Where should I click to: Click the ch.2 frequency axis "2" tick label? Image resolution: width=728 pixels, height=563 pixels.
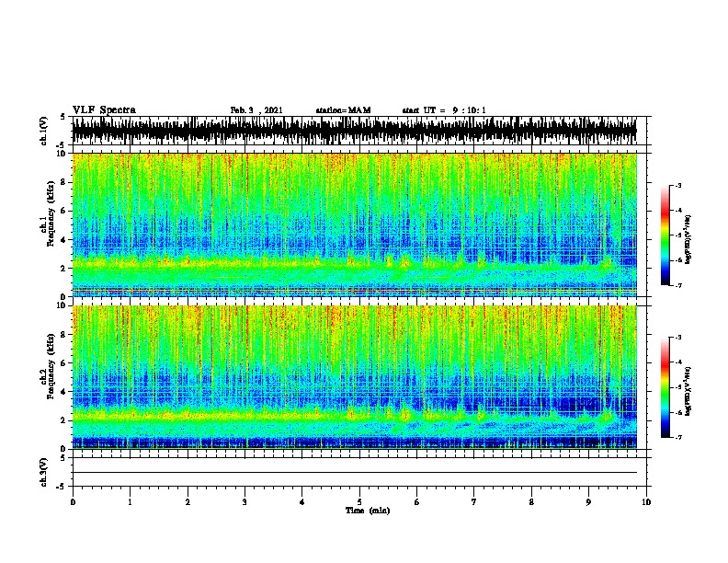(x=63, y=420)
